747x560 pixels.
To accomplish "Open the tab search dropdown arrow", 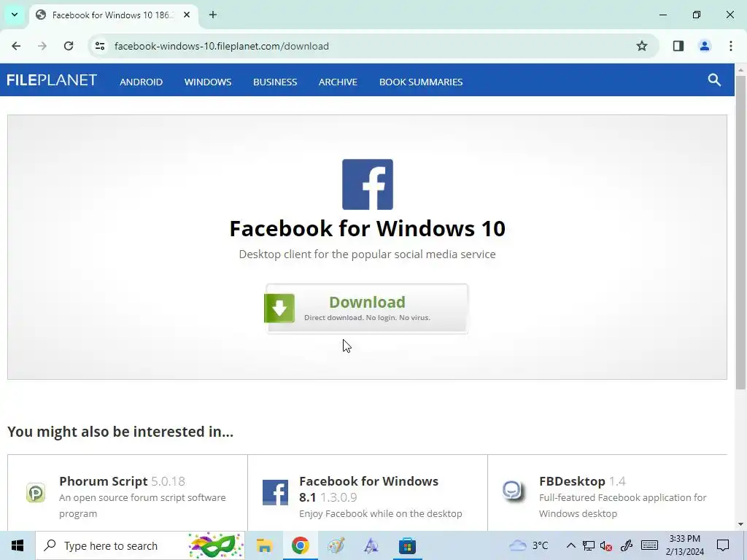I will pyautogui.click(x=15, y=15).
